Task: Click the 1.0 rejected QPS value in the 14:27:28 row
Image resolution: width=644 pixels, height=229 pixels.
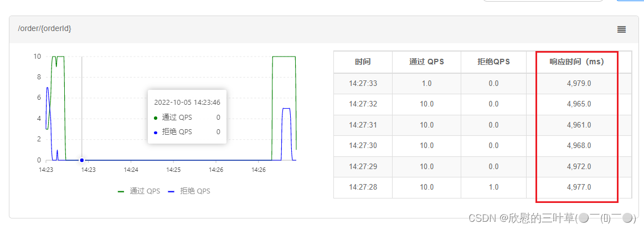Action: click(493, 187)
